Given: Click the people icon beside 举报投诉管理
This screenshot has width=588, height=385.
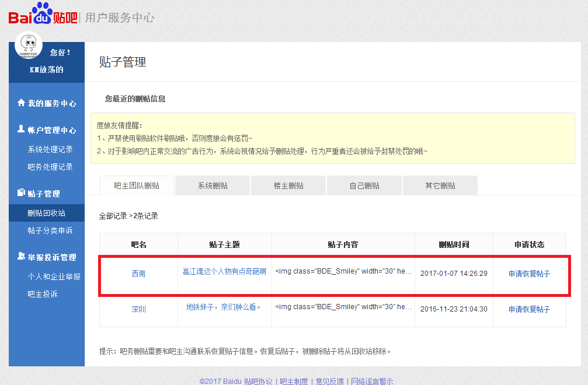Looking at the screenshot, I should point(21,256).
